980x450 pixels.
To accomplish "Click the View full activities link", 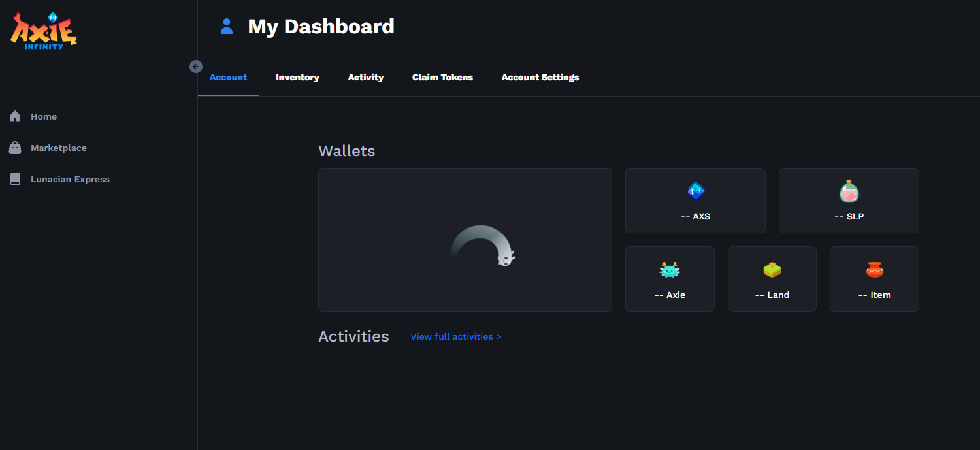I will point(456,336).
